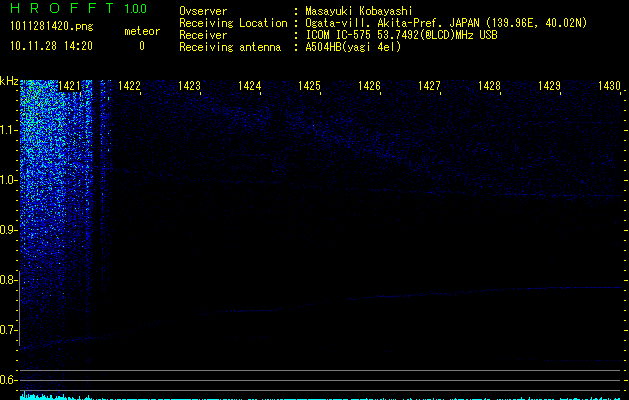Viewport: 629px width, 400px height.
Task: Click the 0.8 kHz frequency label
Action: click(9, 280)
